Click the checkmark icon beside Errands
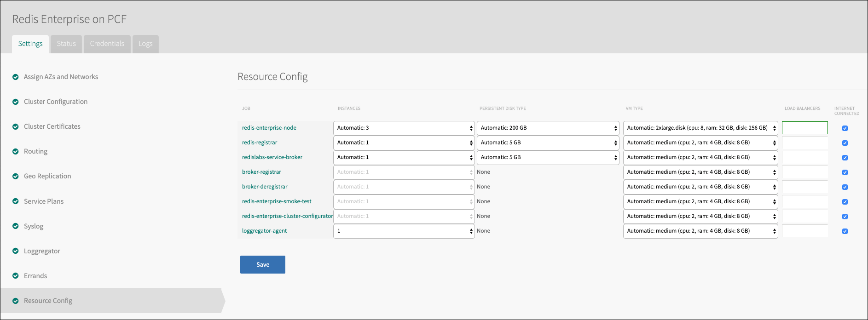The height and width of the screenshot is (320, 868). pos(16,276)
